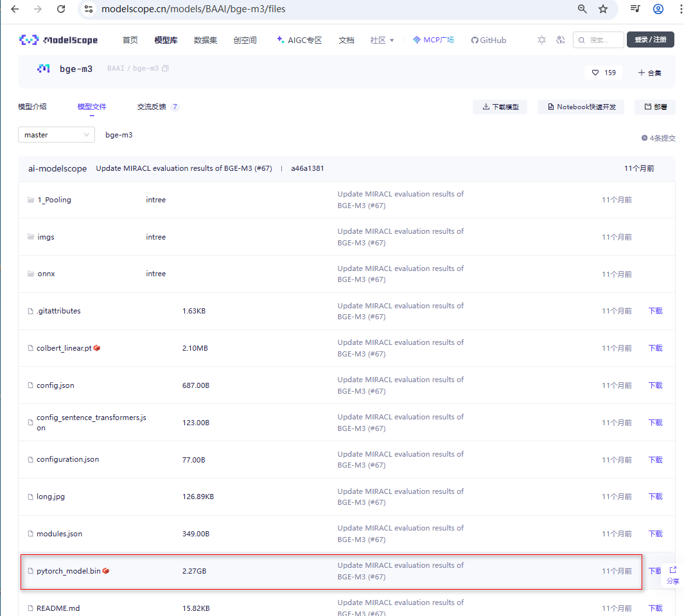Open AIGC专区 in the navigation
Image resolution: width=684 pixels, height=616 pixels.
click(x=299, y=40)
